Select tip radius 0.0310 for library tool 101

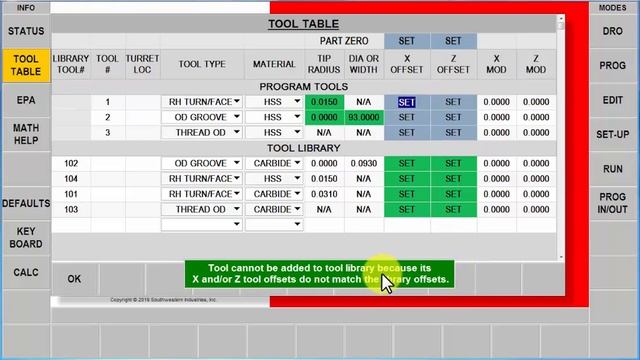[324, 194]
